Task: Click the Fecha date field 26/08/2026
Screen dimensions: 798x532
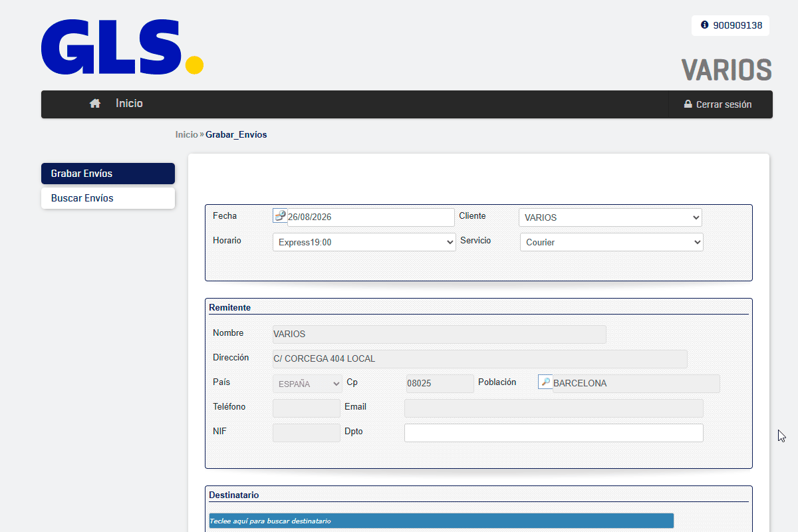Action: [x=371, y=217]
